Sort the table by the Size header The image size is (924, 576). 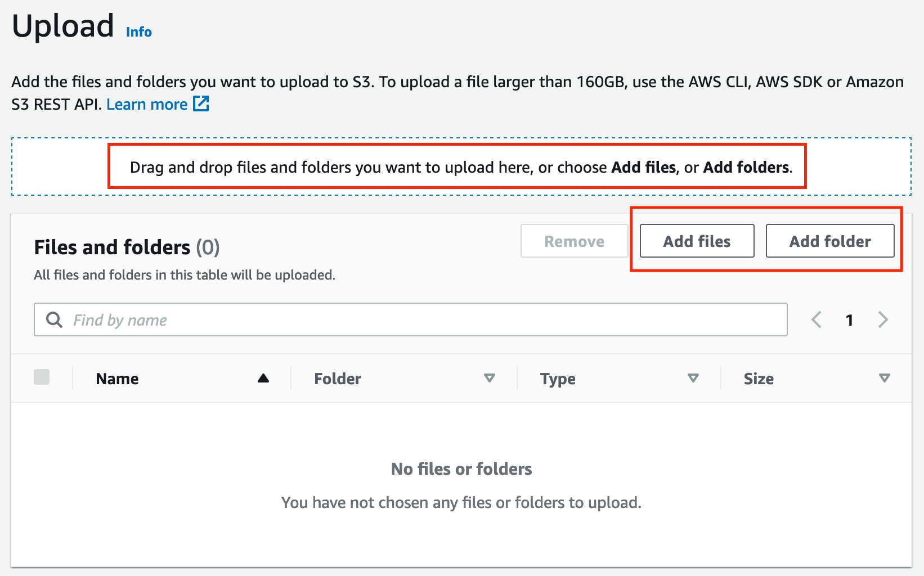point(759,379)
